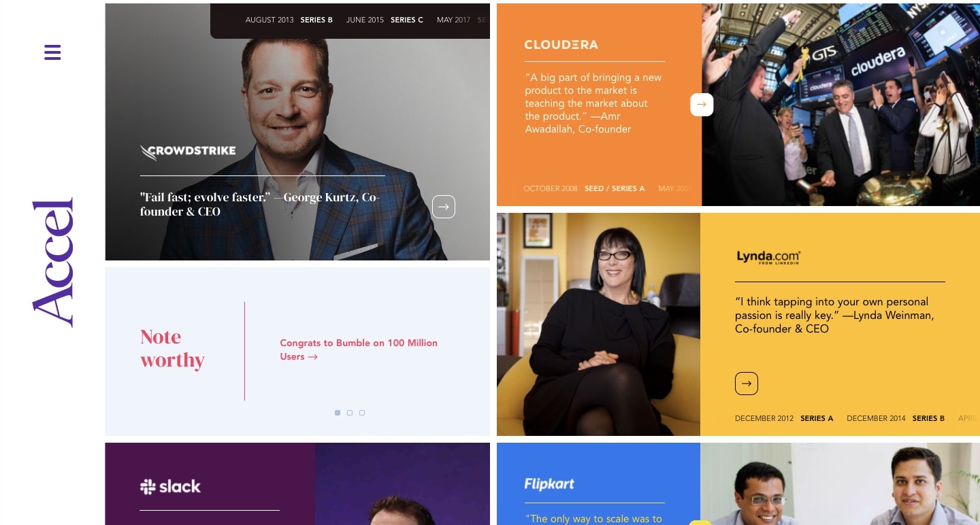Click the Lynda.com logo
Viewport: 980px width, 525px height.
[768, 257]
